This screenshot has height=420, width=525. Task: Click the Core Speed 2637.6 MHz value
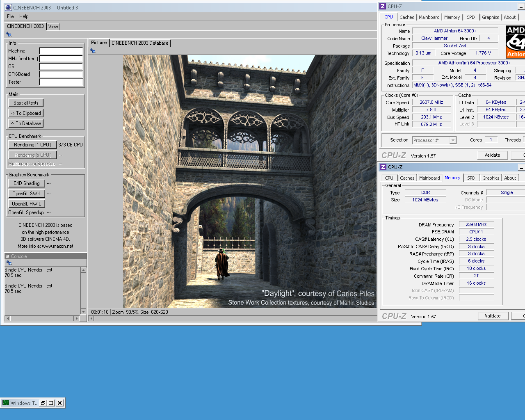[431, 103]
